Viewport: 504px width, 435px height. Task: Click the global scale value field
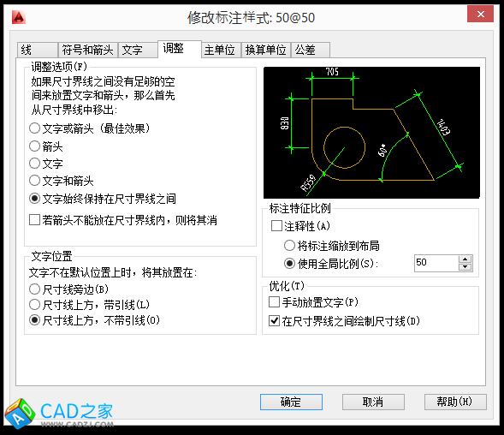point(436,263)
